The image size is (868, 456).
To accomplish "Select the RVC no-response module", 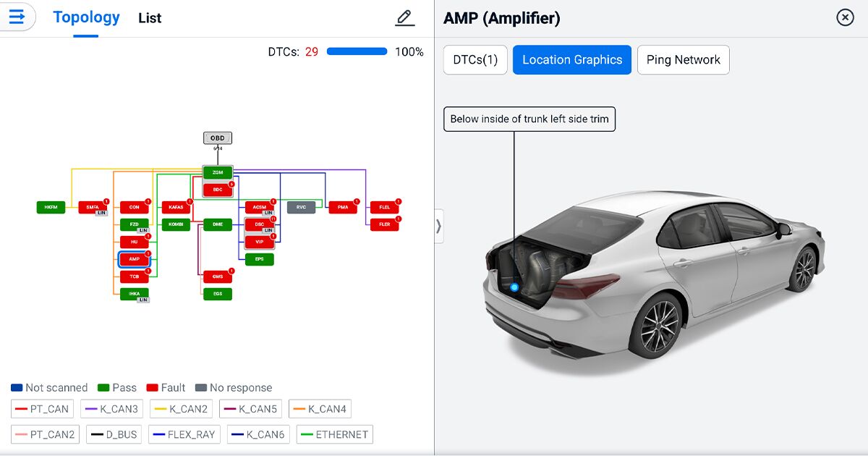I will (x=301, y=207).
